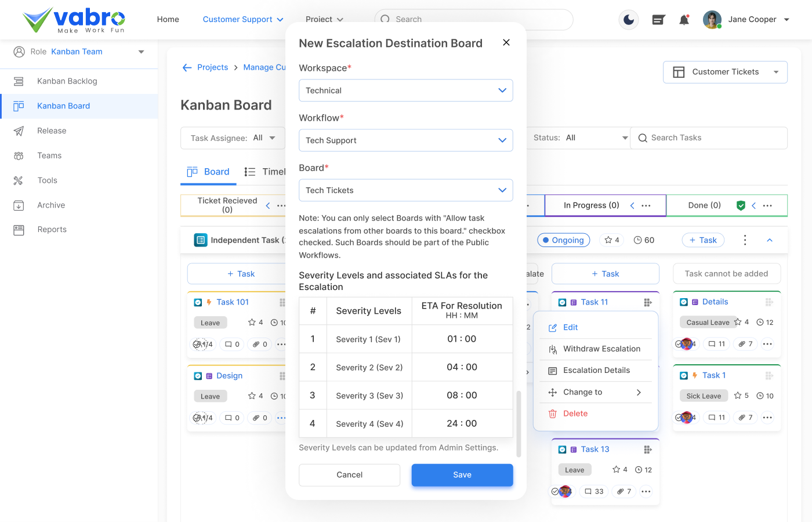Select the Reports section in the sidebar
Viewport: 812px width, 522px height.
[x=52, y=229]
